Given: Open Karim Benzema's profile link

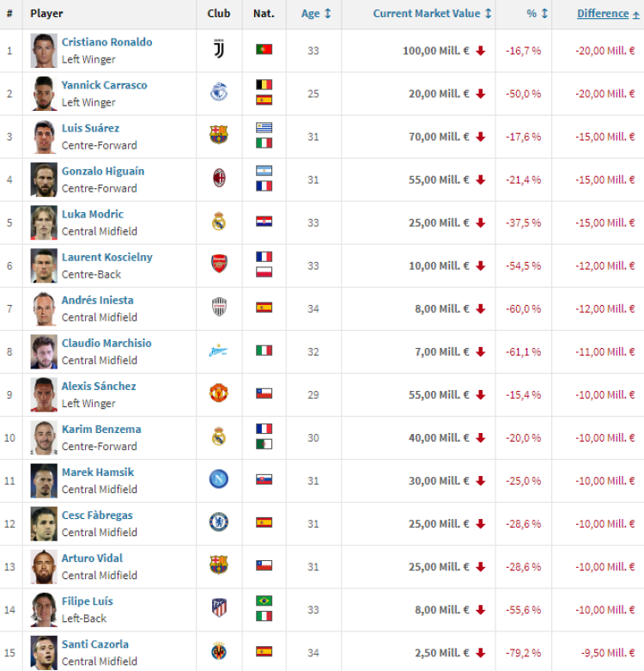Looking at the screenshot, I should (x=101, y=429).
